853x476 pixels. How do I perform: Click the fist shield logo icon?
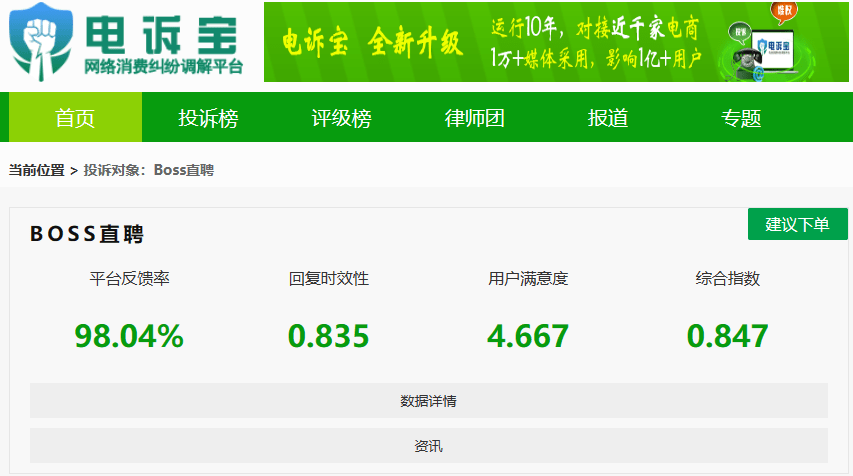pyautogui.click(x=42, y=40)
